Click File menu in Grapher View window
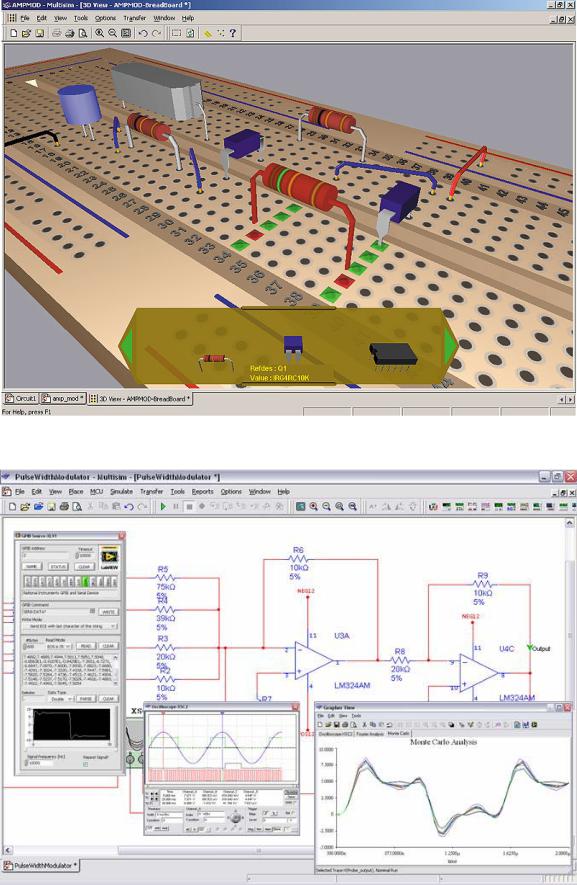This screenshot has width=577, height=885. (320, 716)
